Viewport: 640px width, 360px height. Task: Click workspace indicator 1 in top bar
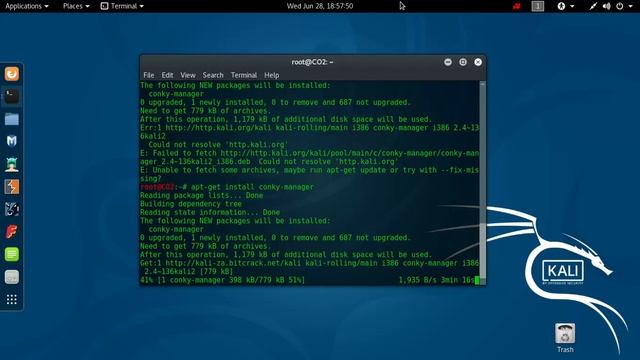(x=538, y=6)
